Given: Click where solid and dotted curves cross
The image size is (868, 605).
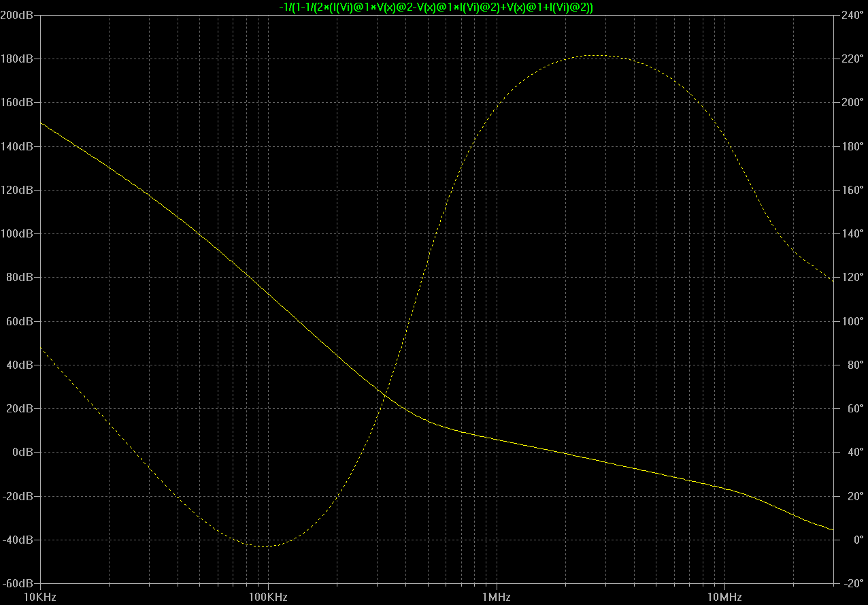Looking at the screenshot, I should 385,395.
